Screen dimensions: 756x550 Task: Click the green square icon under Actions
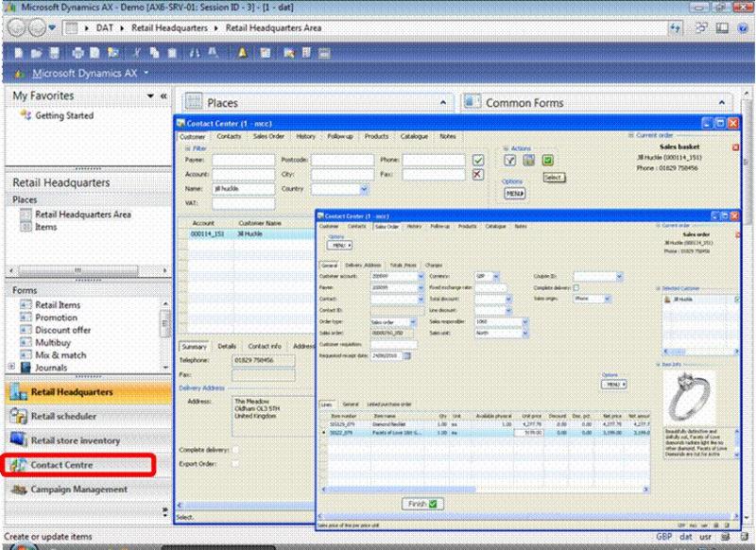[x=547, y=160]
